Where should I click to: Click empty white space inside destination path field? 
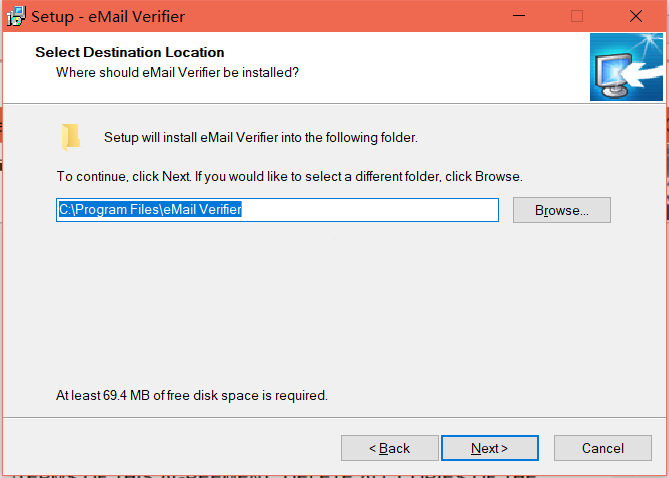369,210
